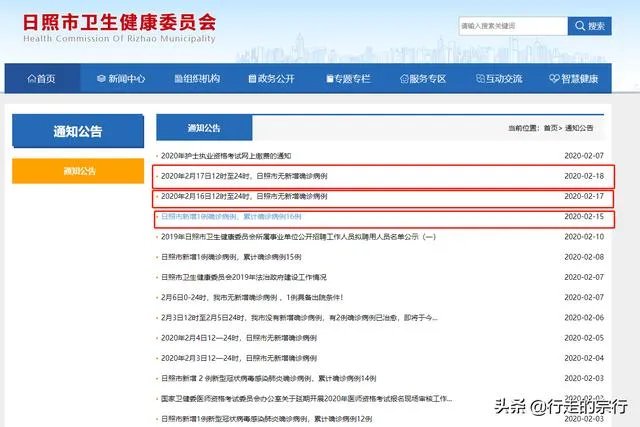Open notice 累计确诊病例16例
640x427 pixels.
(231, 216)
